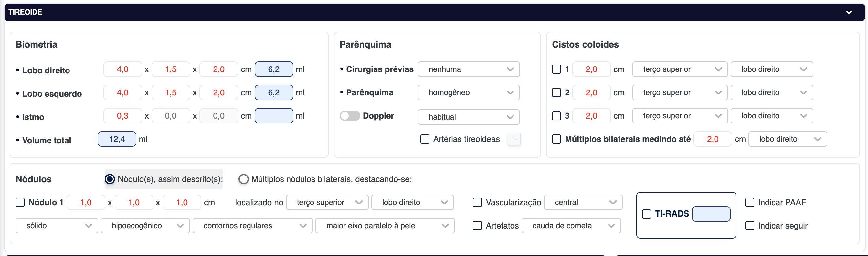Image resolution: width=868 pixels, height=256 pixels.
Task: Expand the contornos regulares dropdown
Action: 252,226
